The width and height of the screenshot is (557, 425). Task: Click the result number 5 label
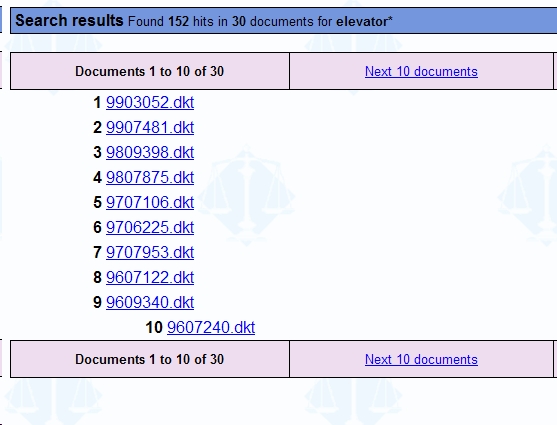[x=97, y=203]
